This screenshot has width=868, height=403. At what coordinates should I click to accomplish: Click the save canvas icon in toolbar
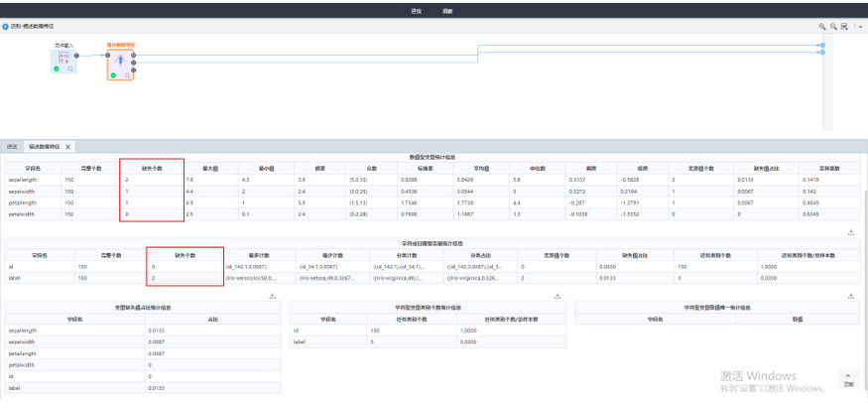click(x=844, y=26)
